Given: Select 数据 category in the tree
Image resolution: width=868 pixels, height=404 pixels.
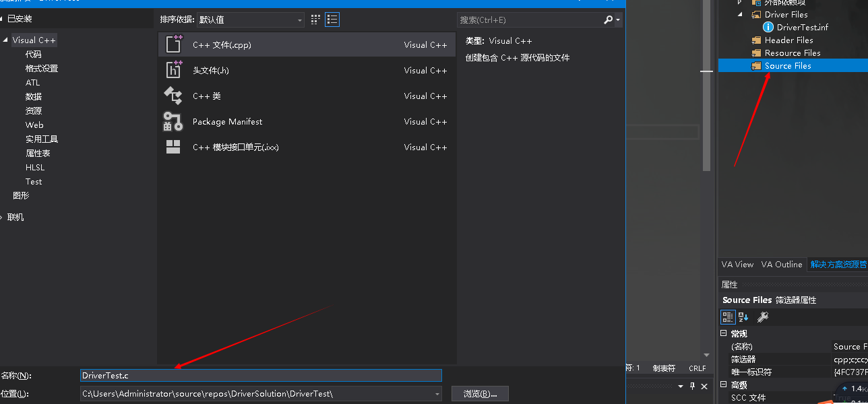Looking at the screenshot, I should [34, 97].
